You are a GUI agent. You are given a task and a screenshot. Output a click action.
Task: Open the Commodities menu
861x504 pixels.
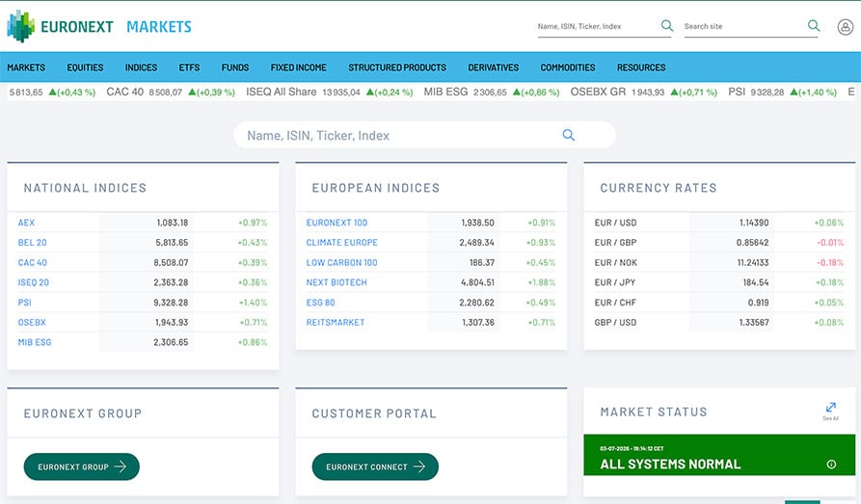567,67
